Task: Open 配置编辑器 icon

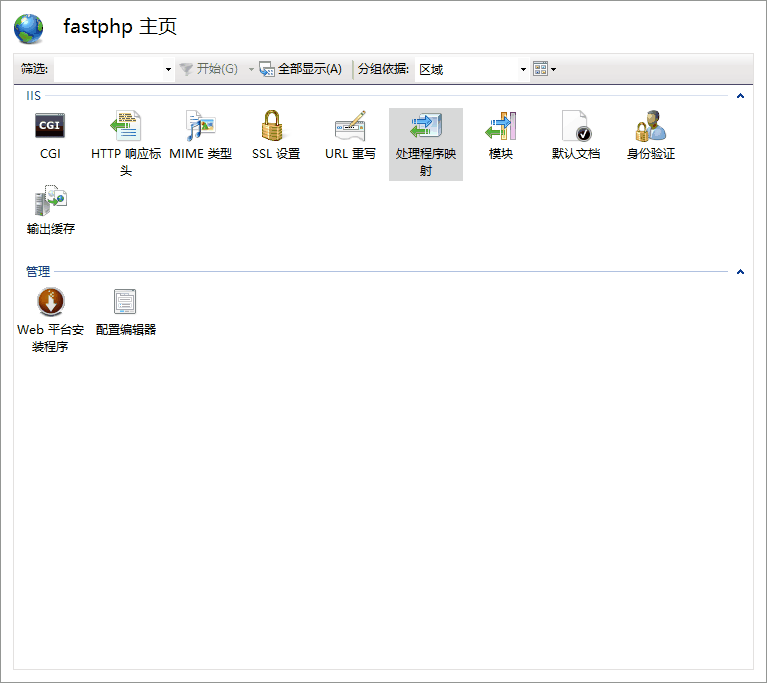Action: pos(125,302)
